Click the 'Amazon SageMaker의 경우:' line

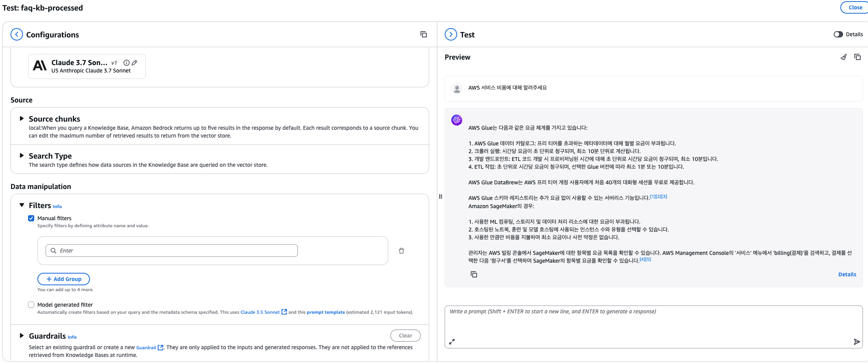point(501,206)
